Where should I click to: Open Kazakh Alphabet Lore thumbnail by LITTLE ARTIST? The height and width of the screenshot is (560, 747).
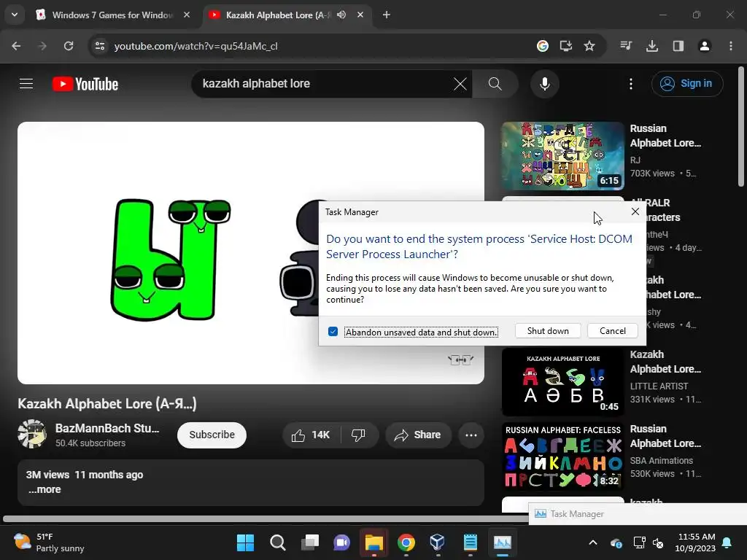562,382
